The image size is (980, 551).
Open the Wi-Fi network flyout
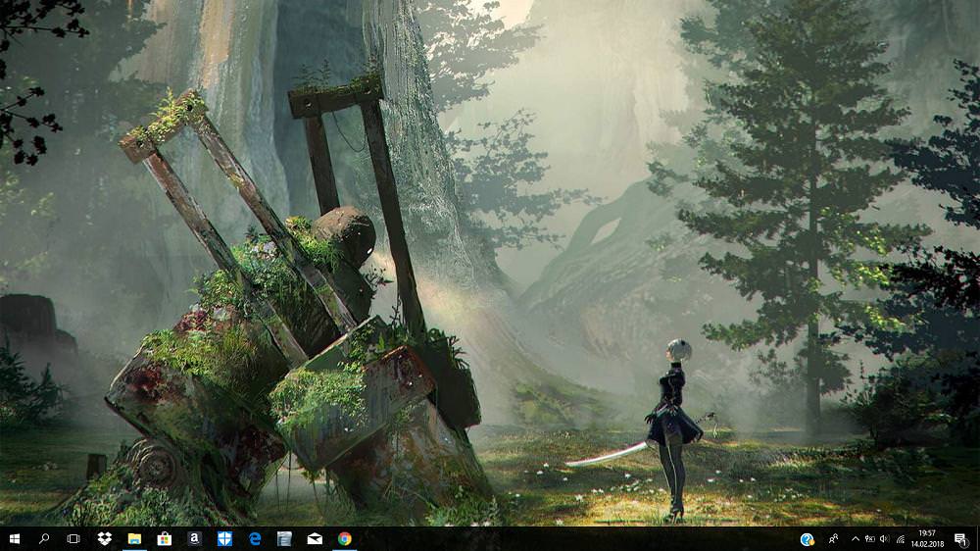[900, 538]
